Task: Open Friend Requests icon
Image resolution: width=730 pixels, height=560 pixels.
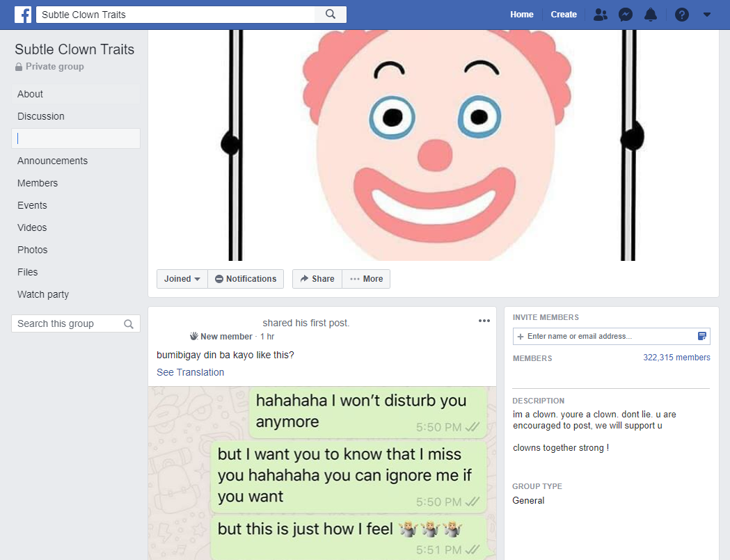Action: click(601, 15)
